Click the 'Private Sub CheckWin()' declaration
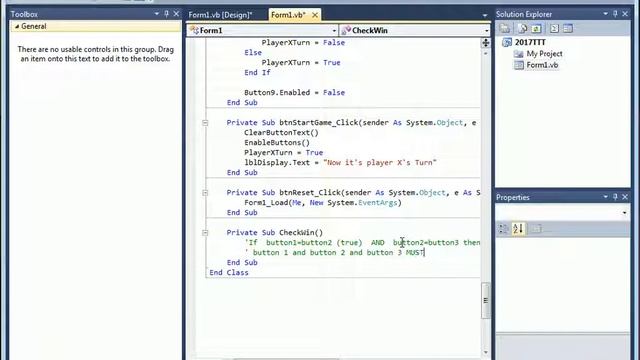Viewport: 640px width, 360px height. [275, 233]
